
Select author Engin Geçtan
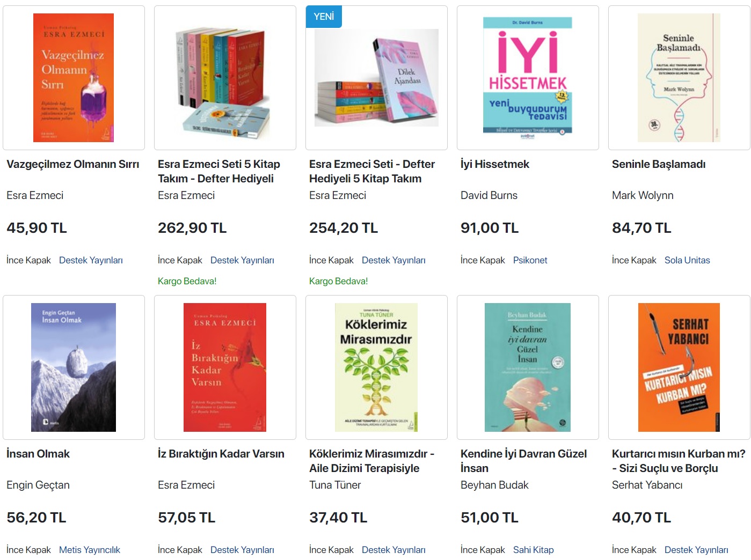[38, 485]
